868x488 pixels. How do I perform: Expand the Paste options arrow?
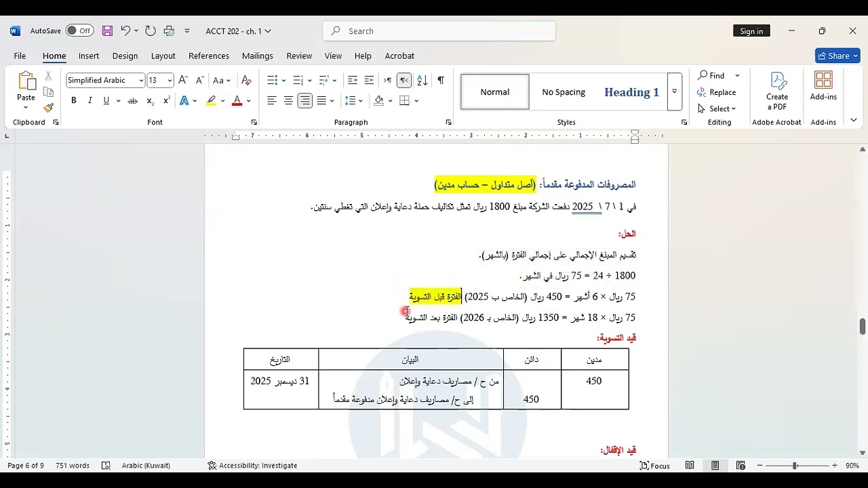coord(26,108)
